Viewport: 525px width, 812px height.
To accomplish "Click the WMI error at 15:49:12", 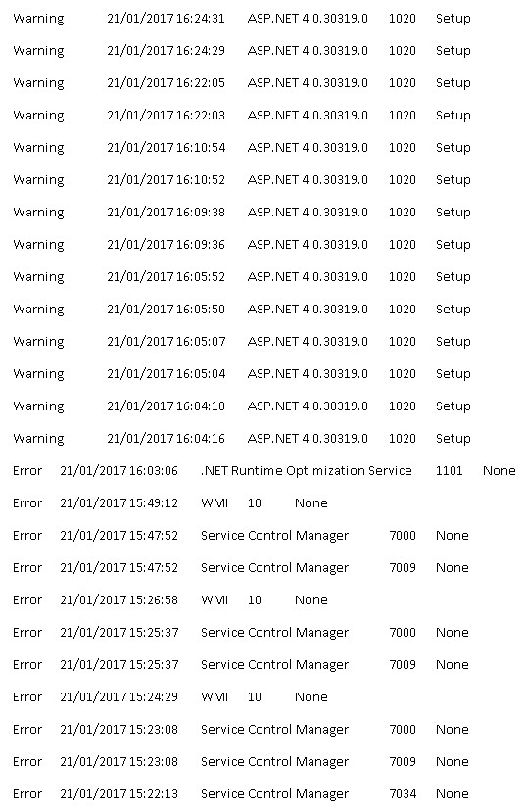I will pyautogui.click(x=170, y=502).
